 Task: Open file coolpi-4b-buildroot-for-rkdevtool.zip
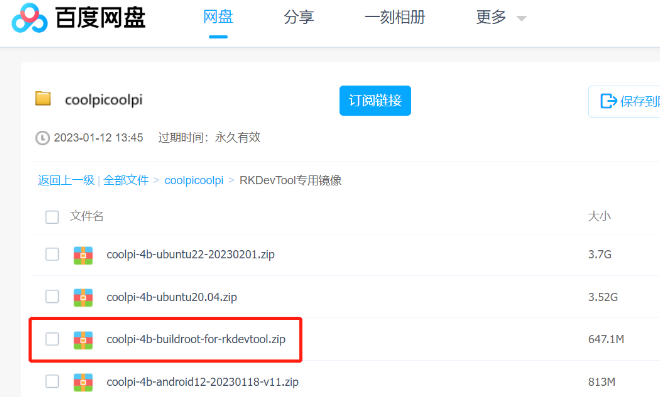196,339
